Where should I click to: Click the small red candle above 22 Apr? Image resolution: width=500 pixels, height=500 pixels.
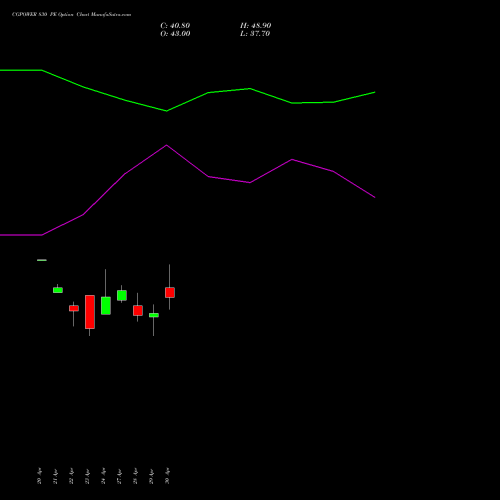74,308
